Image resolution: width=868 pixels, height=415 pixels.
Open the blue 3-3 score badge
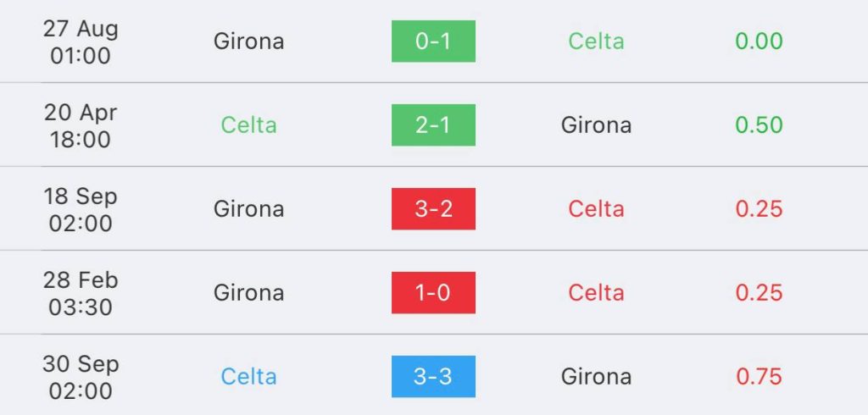coord(433,376)
